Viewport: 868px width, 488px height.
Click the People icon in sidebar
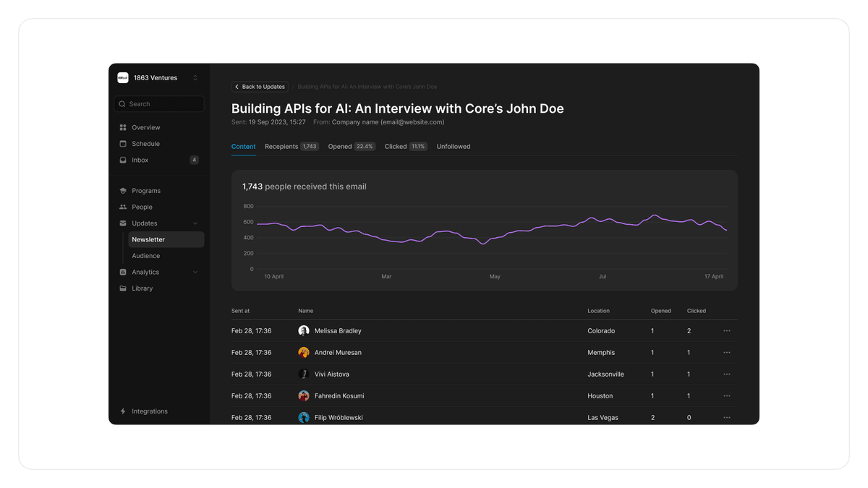(x=123, y=207)
